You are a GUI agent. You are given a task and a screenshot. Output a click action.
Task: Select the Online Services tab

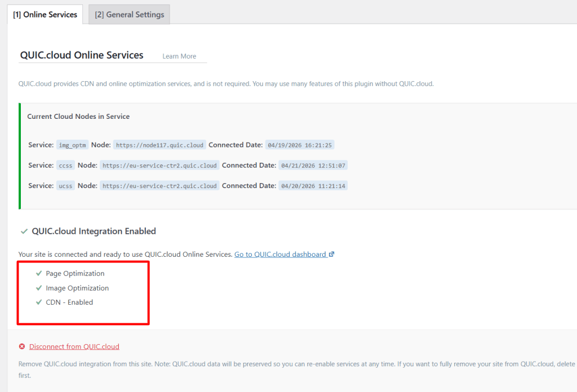(x=45, y=15)
